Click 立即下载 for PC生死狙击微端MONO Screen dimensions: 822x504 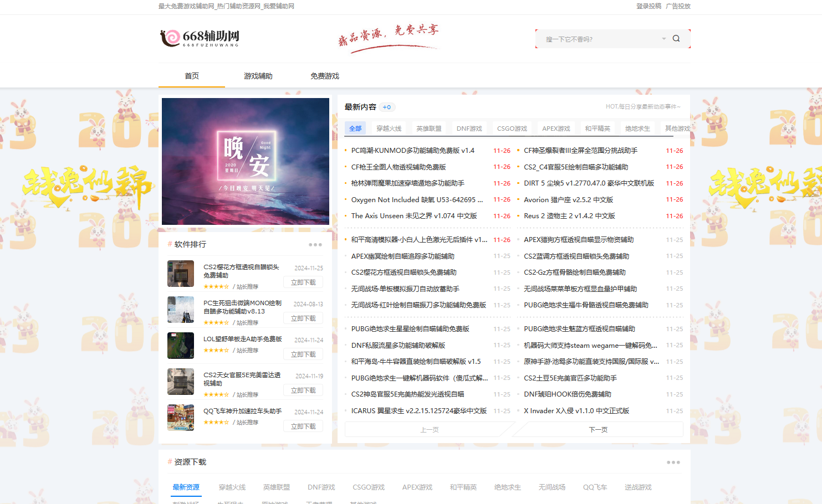(303, 318)
